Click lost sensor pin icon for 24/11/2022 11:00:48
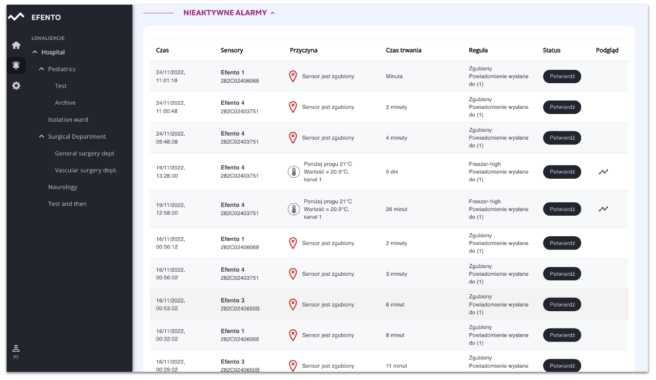 click(x=293, y=107)
